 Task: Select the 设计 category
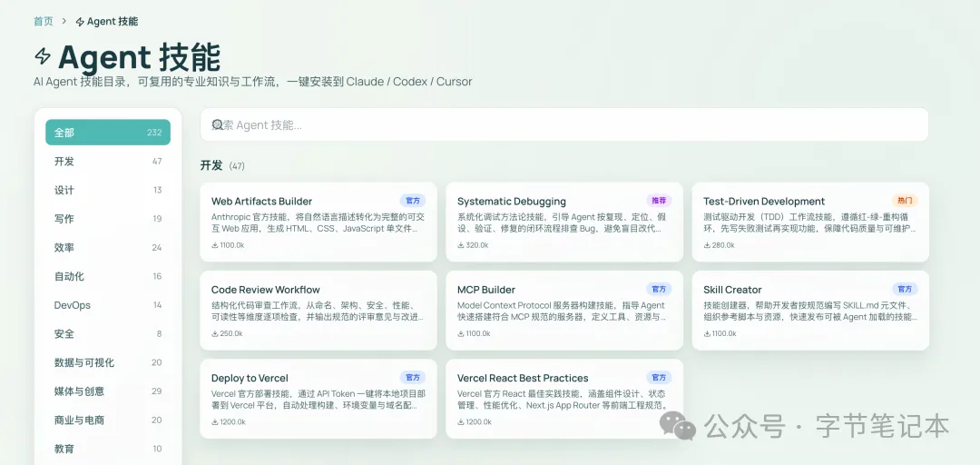(x=107, y=190)
